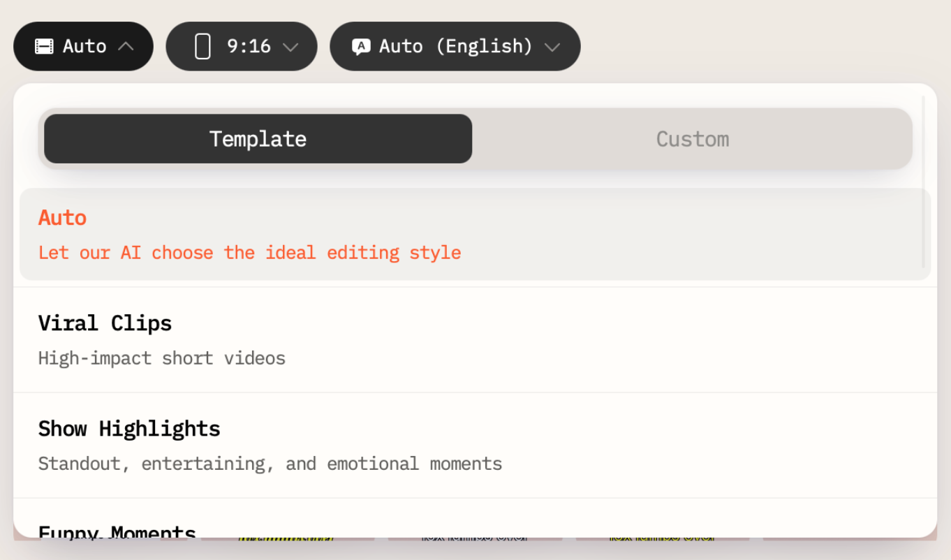Choose the Viral Clips template
Viewport: 951px width, 560px height.
475,340
